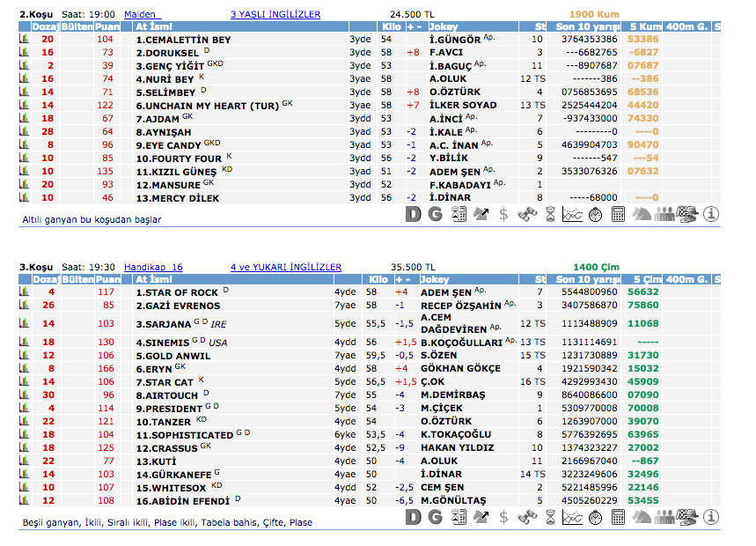This screenshot has height=546, width=756.
Task: Click the stopwatch icon under race 2
Action: tap(595, 214)
